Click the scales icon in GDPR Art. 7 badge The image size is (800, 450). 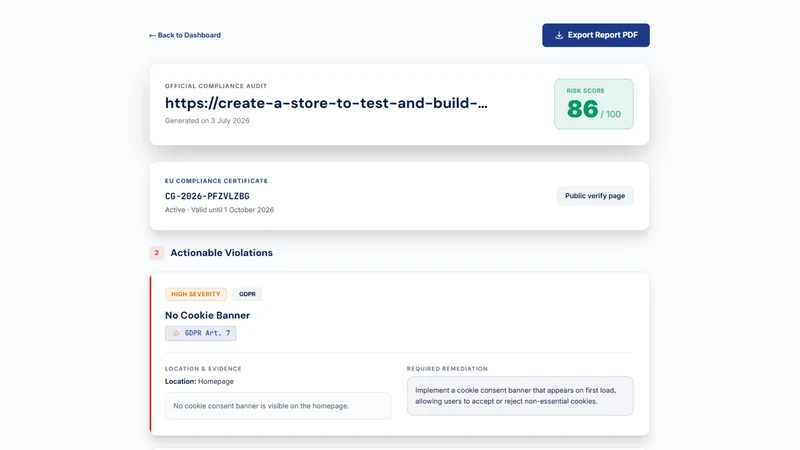176,333
